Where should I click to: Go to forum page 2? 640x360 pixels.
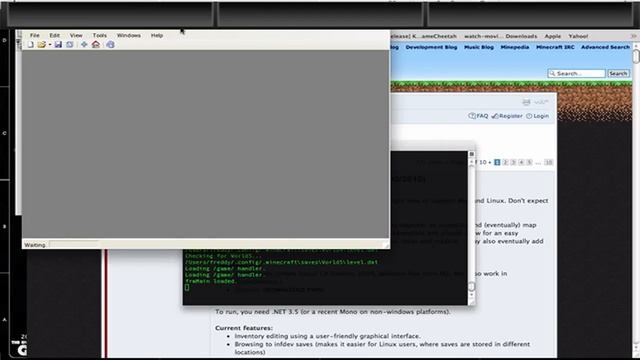coord(505,162)
